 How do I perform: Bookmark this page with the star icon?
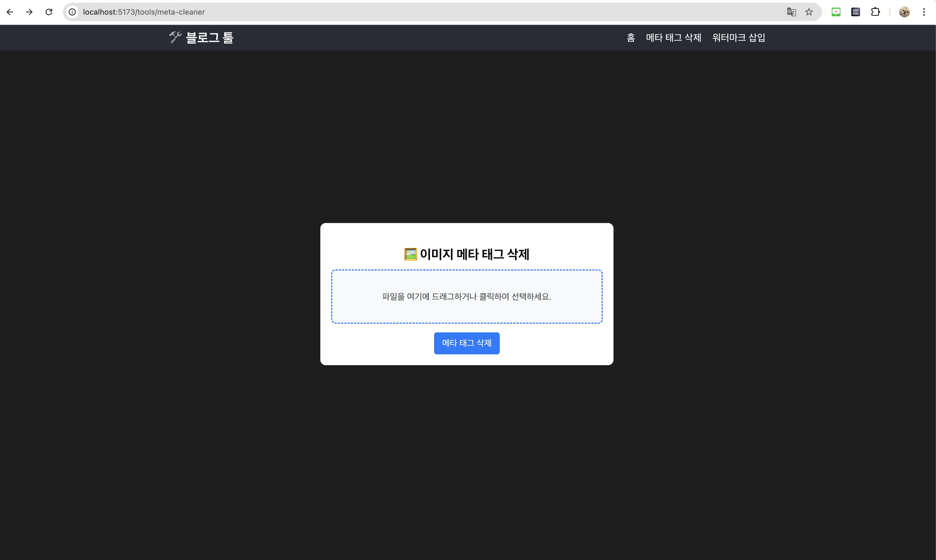tap(809, 12)
